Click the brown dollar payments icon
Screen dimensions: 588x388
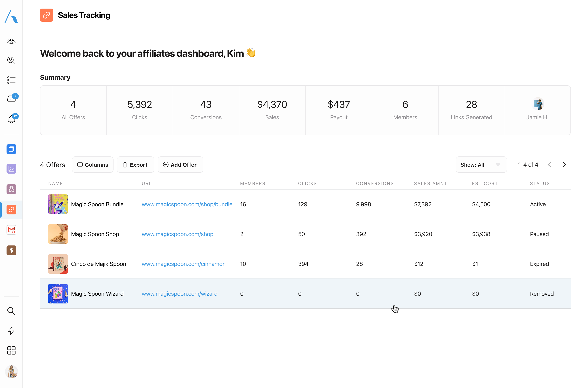click(11, 250)
